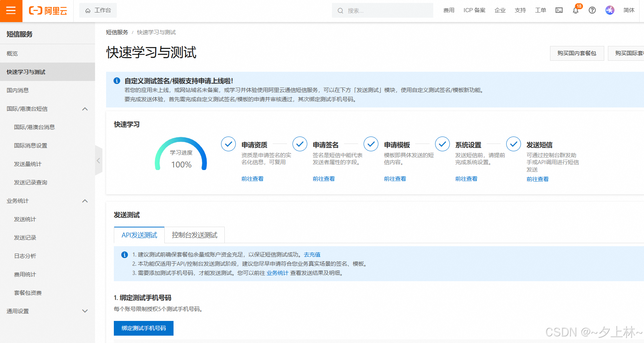Click the 短信服务 sidebar title
This screenshot has height=343, width=644.
click(20, 34)
